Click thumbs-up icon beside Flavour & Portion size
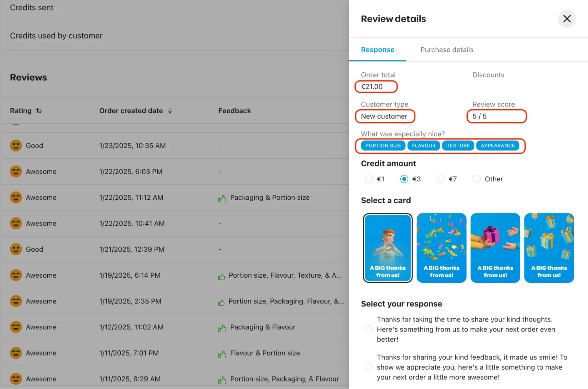The height and width of the screenshot is (389, 588). 222,354
